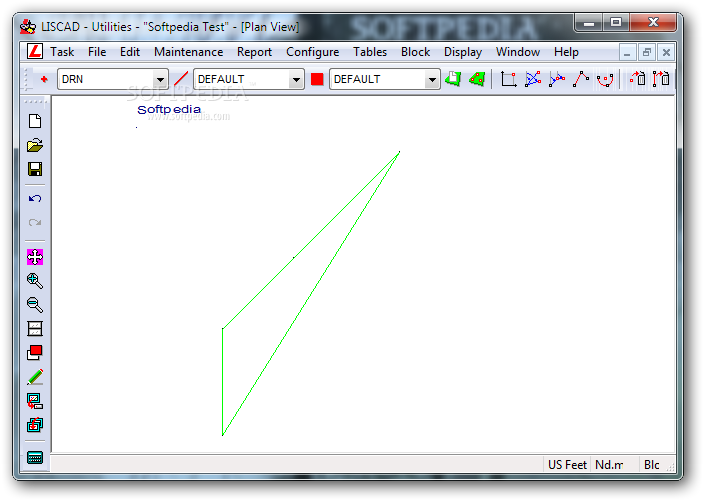Open a project with the folder icon
The image size is (704, 501).
point(35,145)
